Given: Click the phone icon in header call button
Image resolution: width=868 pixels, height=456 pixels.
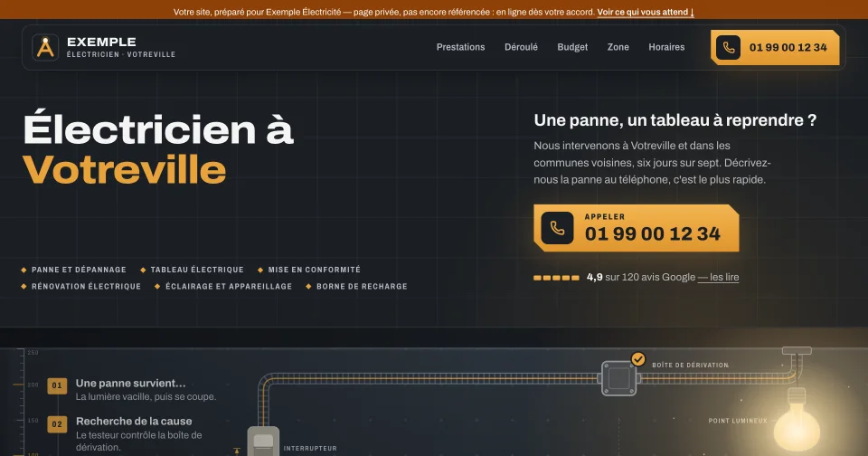Looking at the screenshot, I should point(729,48).
